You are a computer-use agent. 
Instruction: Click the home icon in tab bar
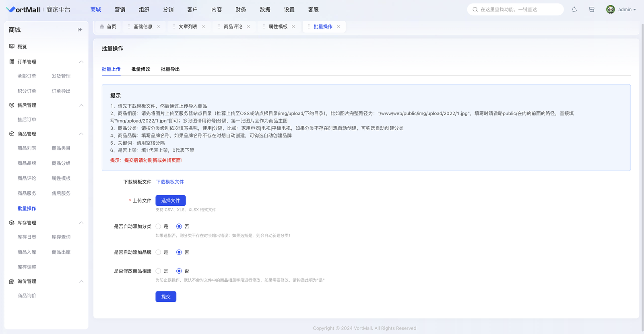point(102,27)
